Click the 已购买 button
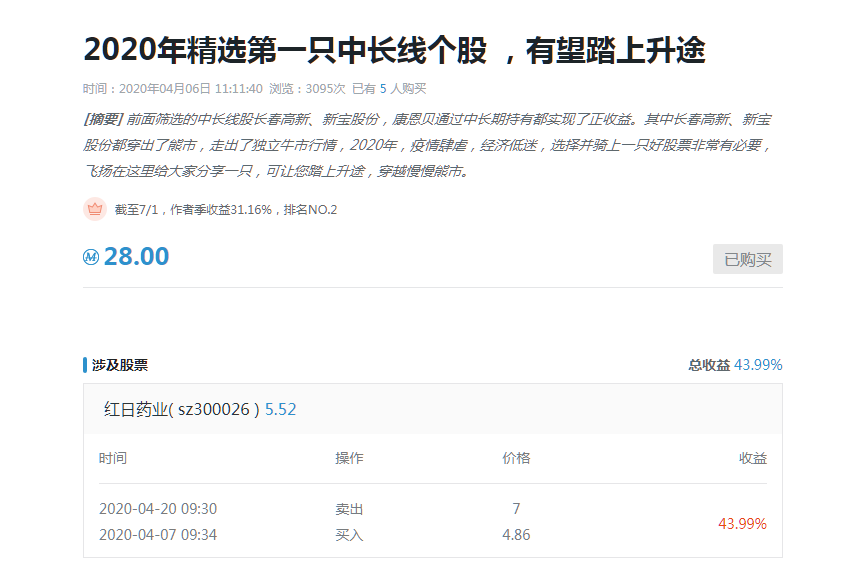Viewport: 862px width, 581px height. click(748, 259)
